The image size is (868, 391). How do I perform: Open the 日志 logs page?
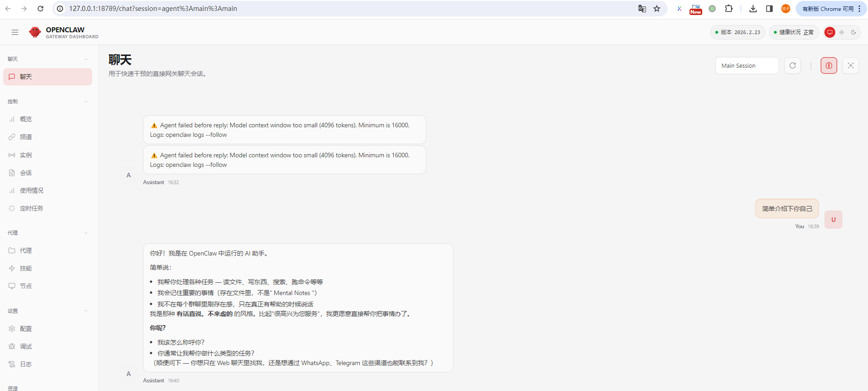click(x=48, y=364)
